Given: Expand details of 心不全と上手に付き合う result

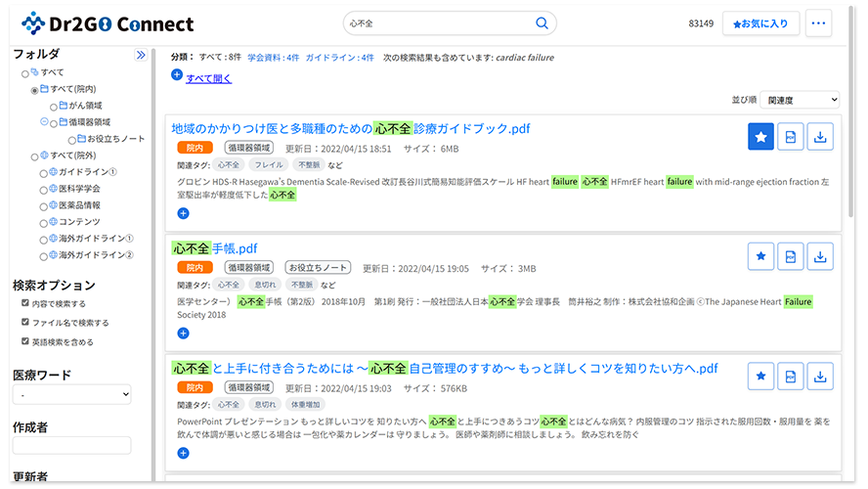Looking at the screenshot, I should pyautogui.click(x=183, y=453).
